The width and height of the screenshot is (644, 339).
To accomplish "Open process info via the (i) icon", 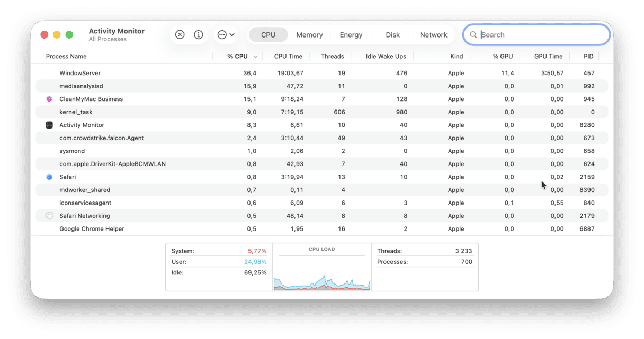I will [x=199, y=34].
